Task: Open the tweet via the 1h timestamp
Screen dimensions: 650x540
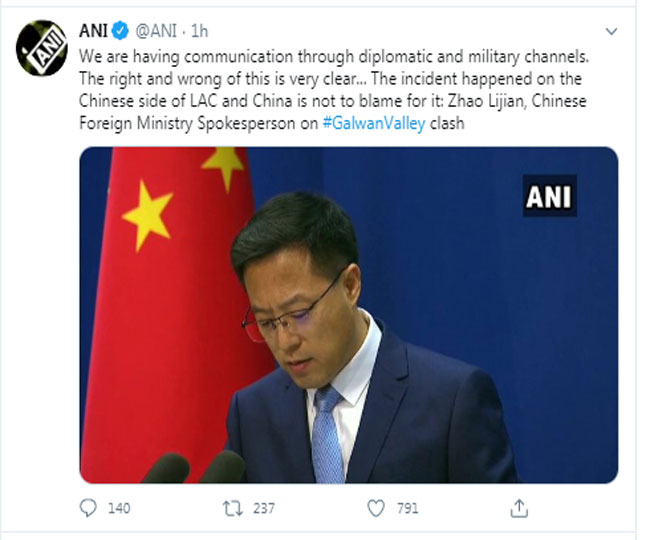Action: click(x=199, y=31)
